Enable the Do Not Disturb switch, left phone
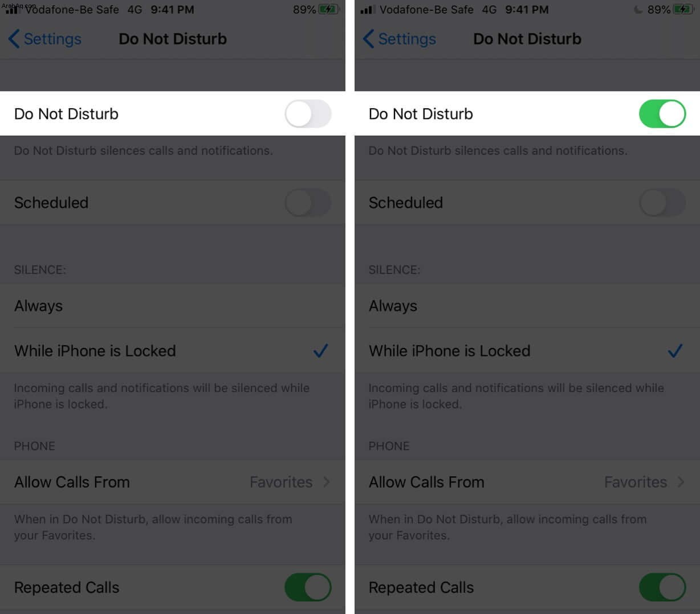This screenshot has width=700, height=614. [x=308, y=113]
